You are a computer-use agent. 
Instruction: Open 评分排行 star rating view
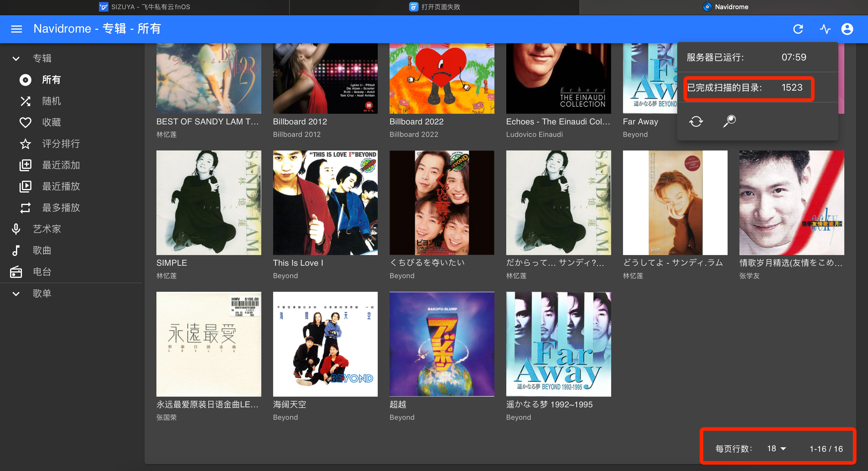pyautogui.click(x=61, y=144)
